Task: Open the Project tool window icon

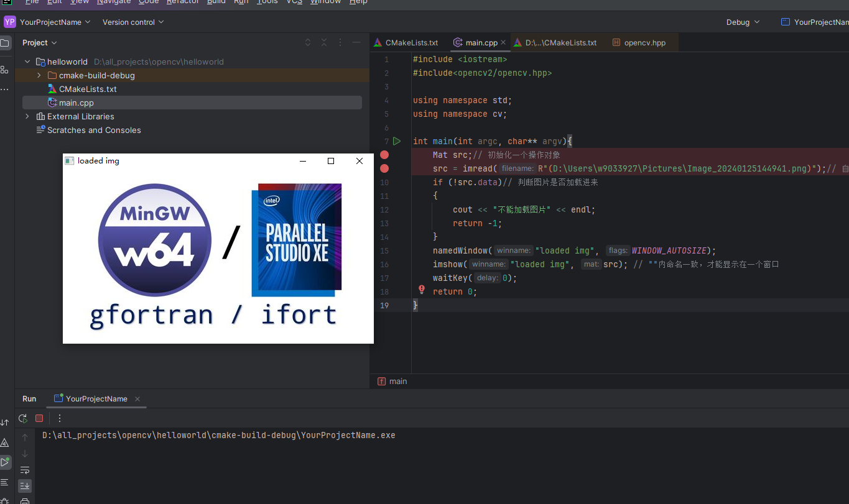Action: point(5,44)
